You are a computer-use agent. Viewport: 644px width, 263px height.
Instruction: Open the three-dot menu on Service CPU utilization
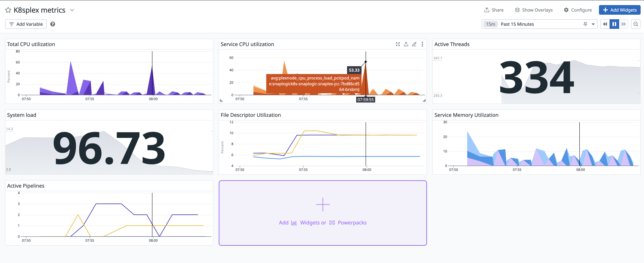click(x=422, y=44)
